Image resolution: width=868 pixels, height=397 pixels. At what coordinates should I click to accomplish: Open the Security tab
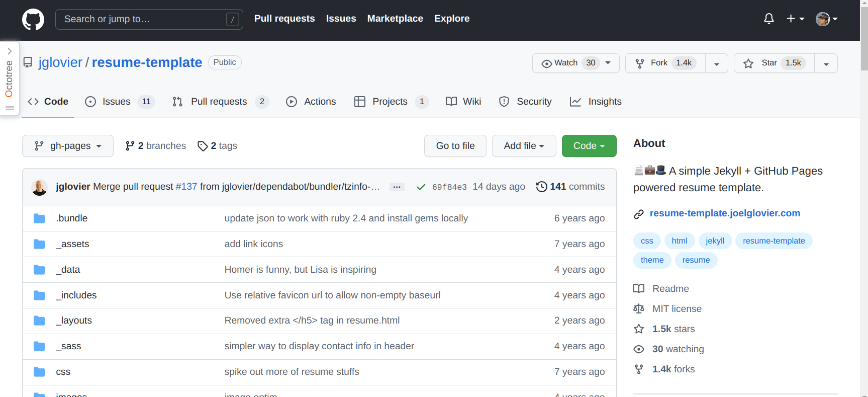click(x=525, y=102)
